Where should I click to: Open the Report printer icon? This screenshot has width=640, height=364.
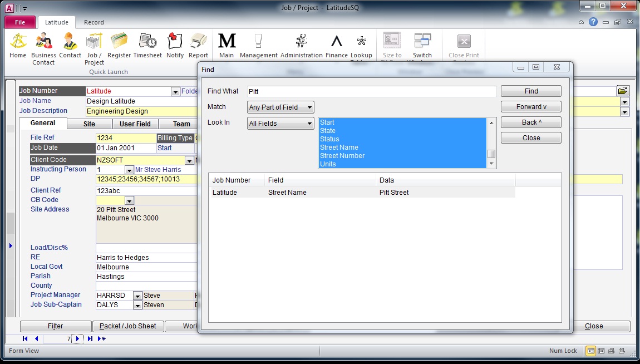tap(198, 42)
